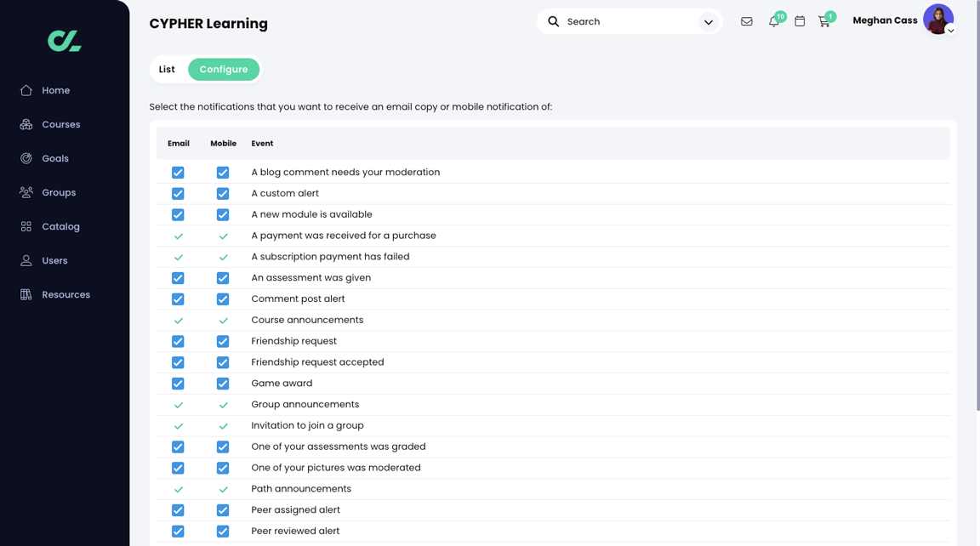Select the Configure tab
This screenshot has width=980, height=546.
(224, 69)
